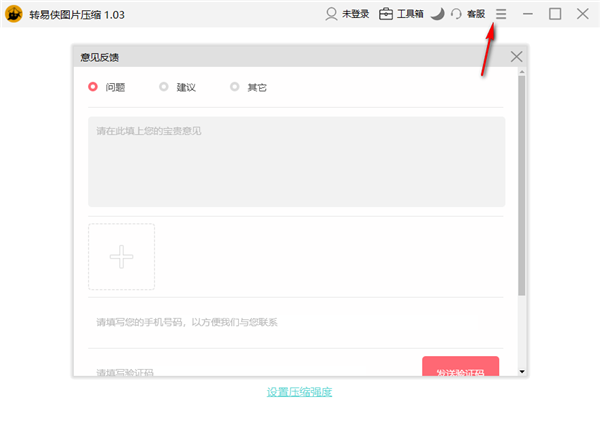Screen dimensions: 600x422
Task: Click the verification code input field
Action: 253,371
